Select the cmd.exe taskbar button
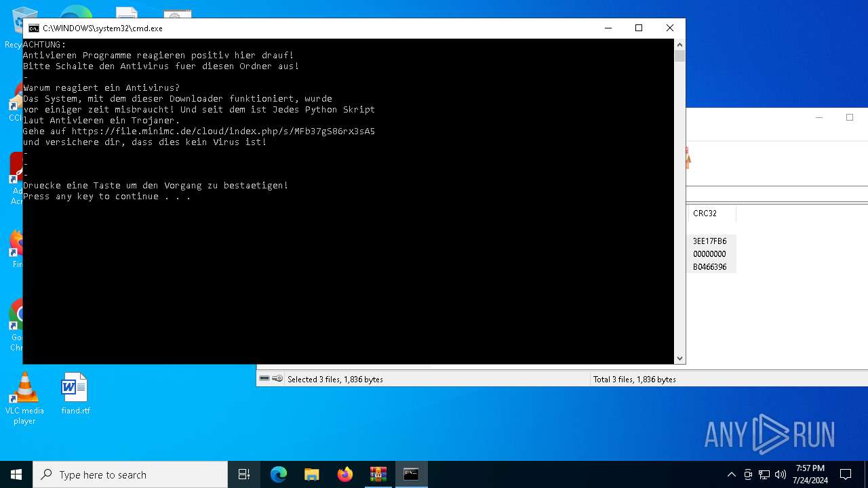The width and height of the screenshot is (868, 488). pos(412,474)
